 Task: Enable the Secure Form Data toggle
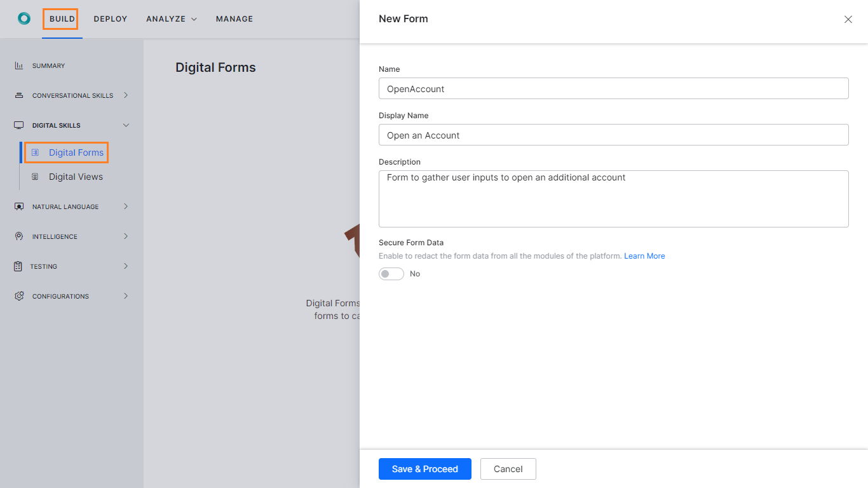coord(391,273)
